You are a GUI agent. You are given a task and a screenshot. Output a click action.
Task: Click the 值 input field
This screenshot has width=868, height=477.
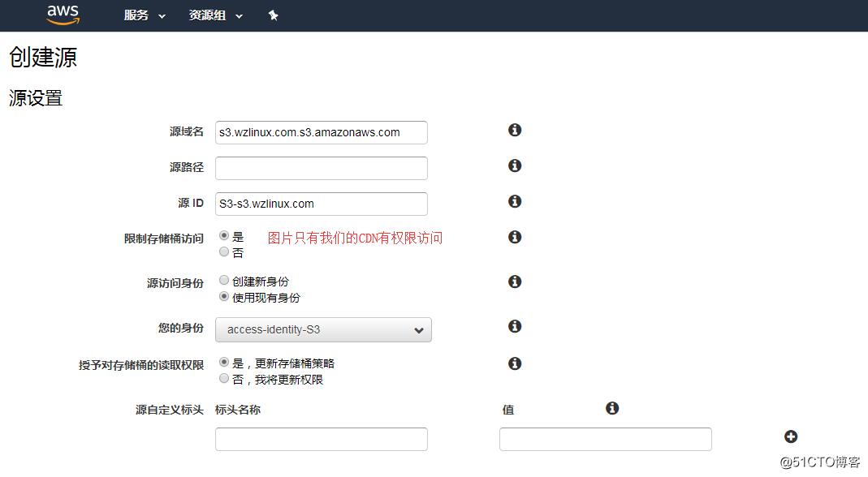(x=606, y=440)
